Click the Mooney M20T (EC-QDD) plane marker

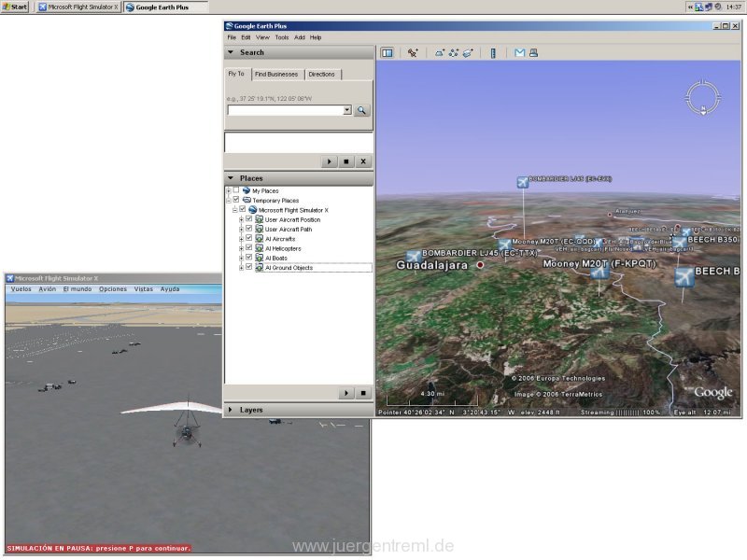pos(505,245)
